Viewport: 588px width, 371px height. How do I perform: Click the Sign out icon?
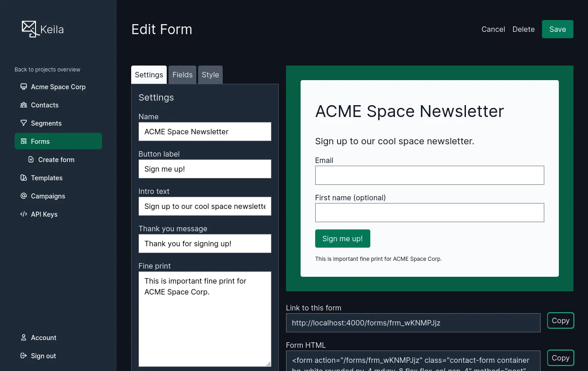24,356
